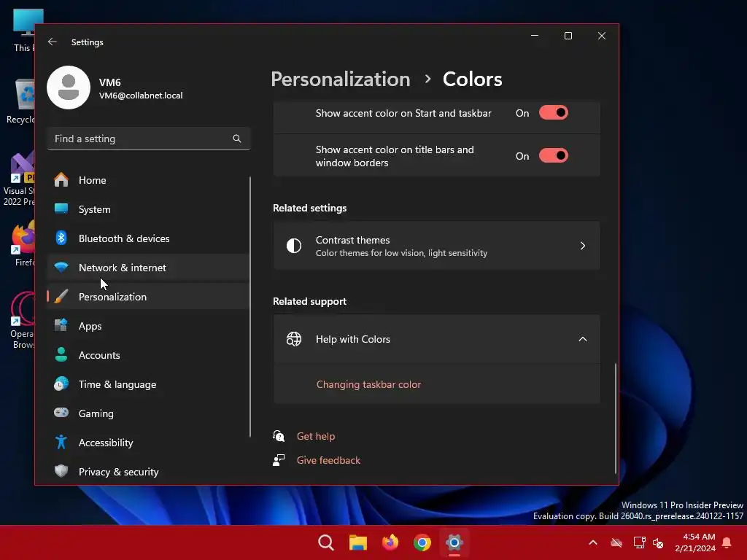Image resolution: width=747 pixels, height=560 pixels.
Task: Click the Find a setting search box
Action: pyautogui.click(x=149, y=139)
